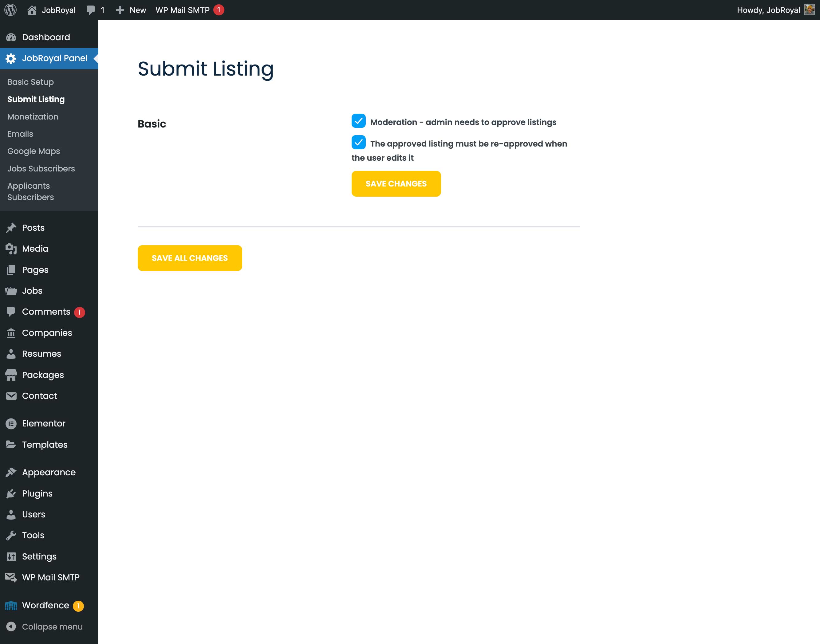Click WP Mail SMTP in admin bar
This screenshot has height=644, width=820.
(183, 10)
